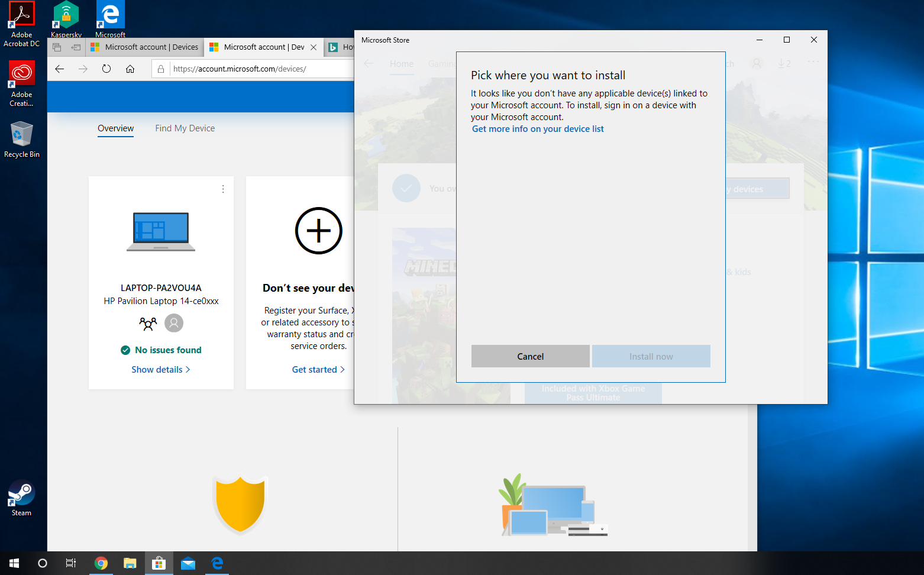This screenshot has height=575, width=924.
Task: Click the devices illustration with plant
Action: 554,505
